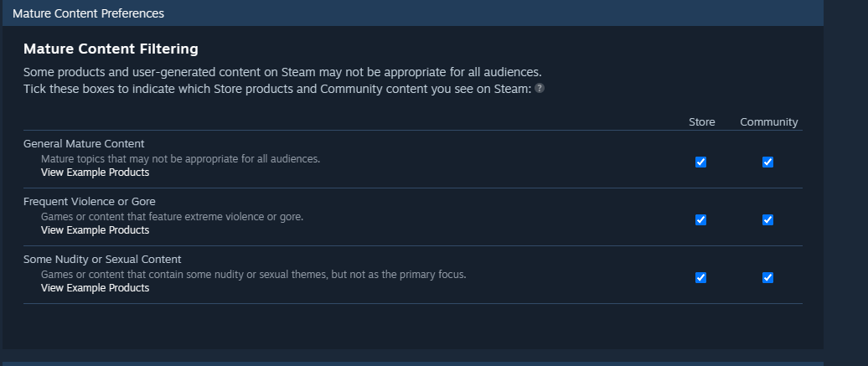Click the help question mark icon
Image resolution: width=868 pixels, height=366 pixels.
coord(540,88)
